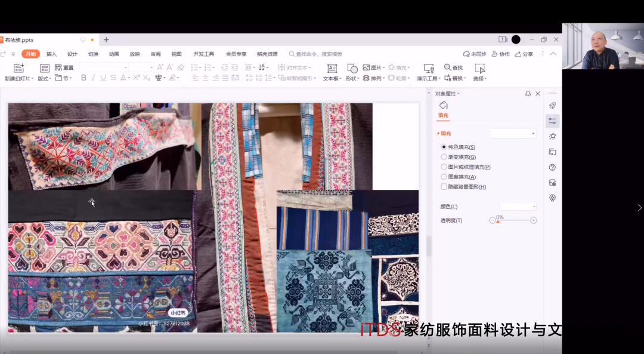This screenshot has width=644, height=354.
Task: Click the Strikethrough icon
Action: (113, 78)
